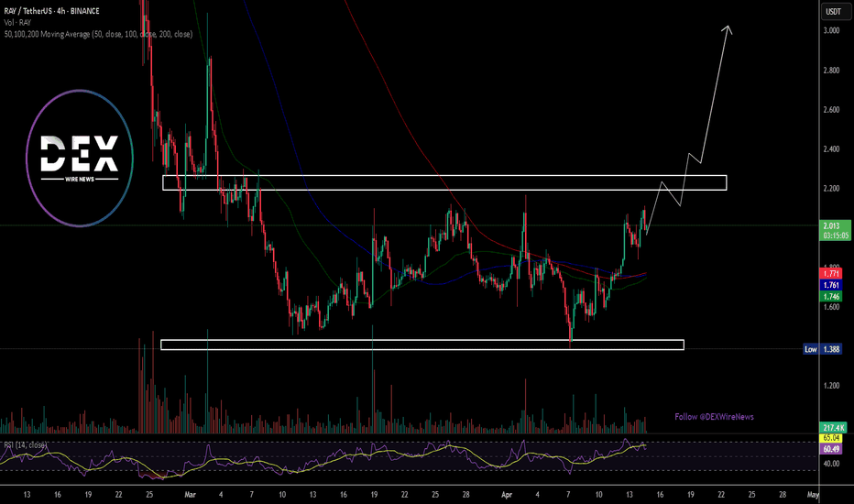Click the 40.00 RSI axis label
Image resolution: width=854 pixels, height=504 pixels.
pyautogui.click(x=831, y=464)
